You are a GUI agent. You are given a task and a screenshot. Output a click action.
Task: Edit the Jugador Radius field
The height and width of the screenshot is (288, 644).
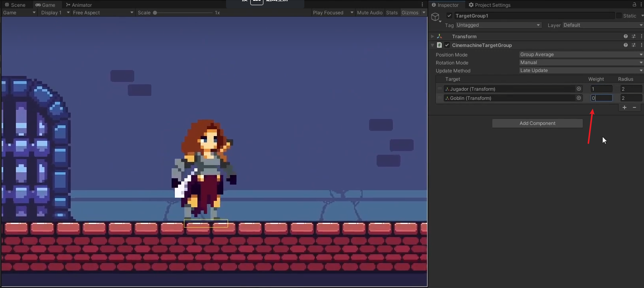click(631, 89)
